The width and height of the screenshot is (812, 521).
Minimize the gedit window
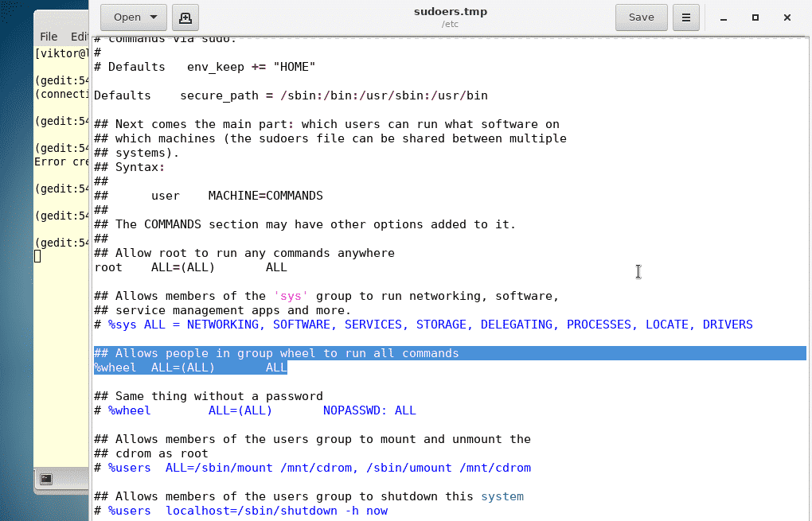724,17
